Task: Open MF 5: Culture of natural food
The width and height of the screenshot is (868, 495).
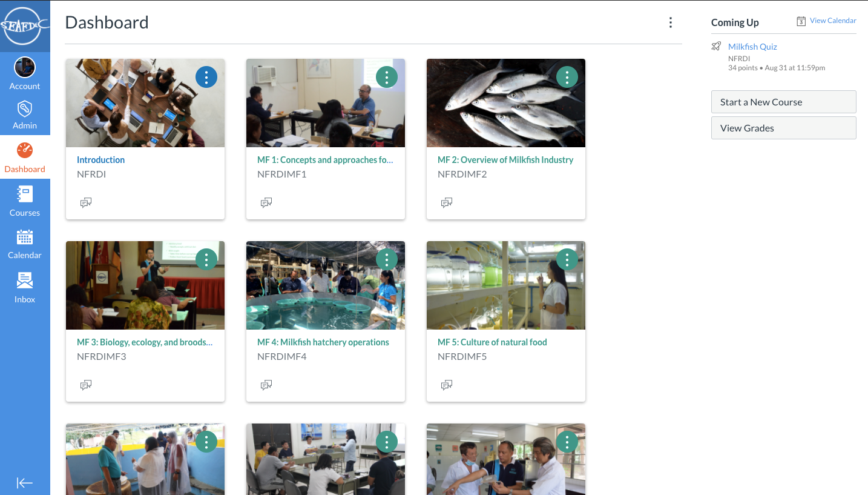Action: pyautogui.click(x=492, y=342)
